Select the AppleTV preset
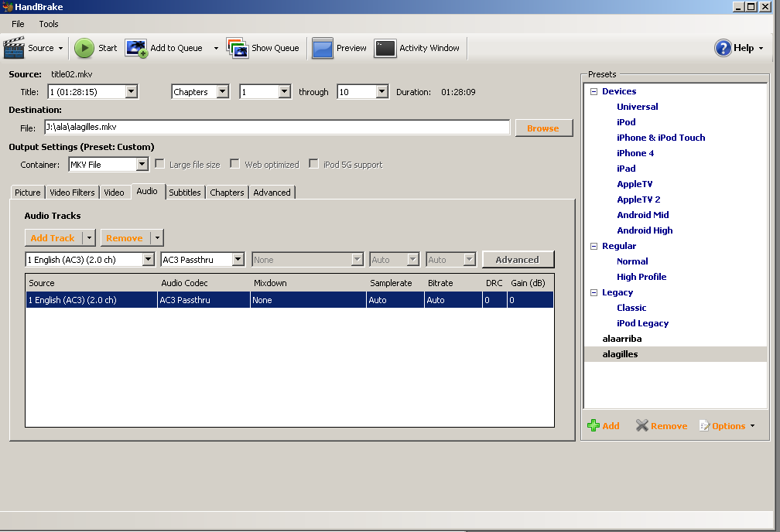 (x=635, y=184)
